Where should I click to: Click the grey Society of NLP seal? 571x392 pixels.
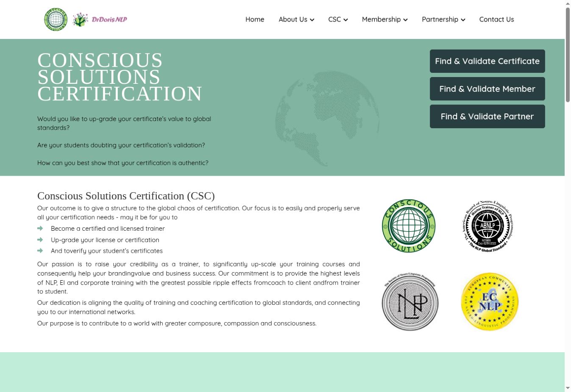tap(410, 302)
